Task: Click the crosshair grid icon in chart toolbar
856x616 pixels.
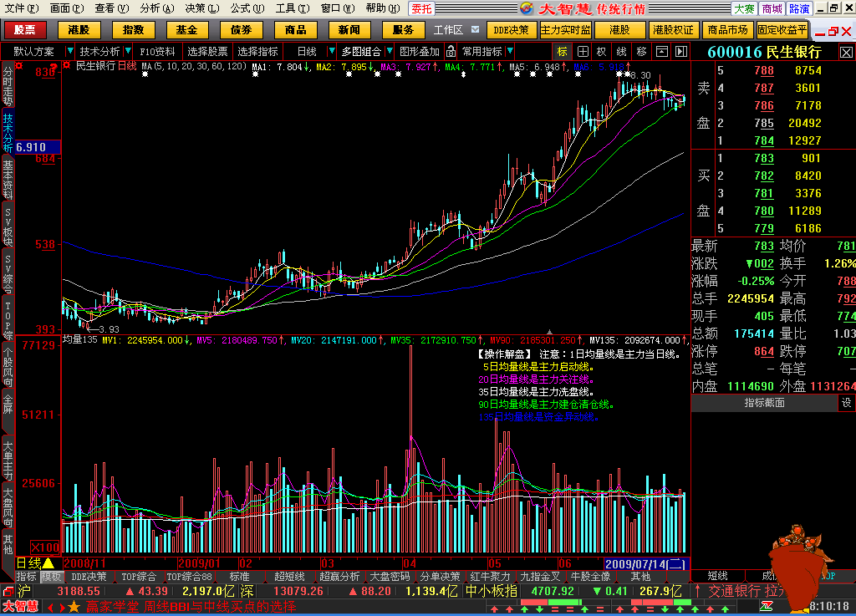Action: (x=583, y=52)
